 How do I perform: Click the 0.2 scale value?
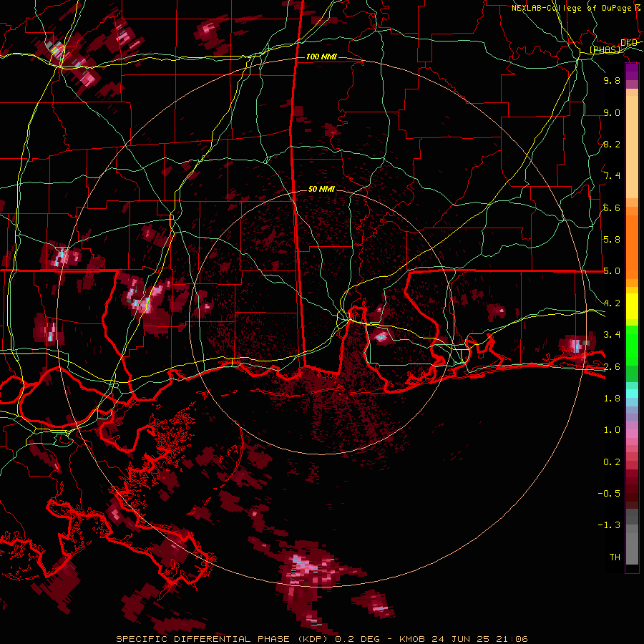[612, 462]
